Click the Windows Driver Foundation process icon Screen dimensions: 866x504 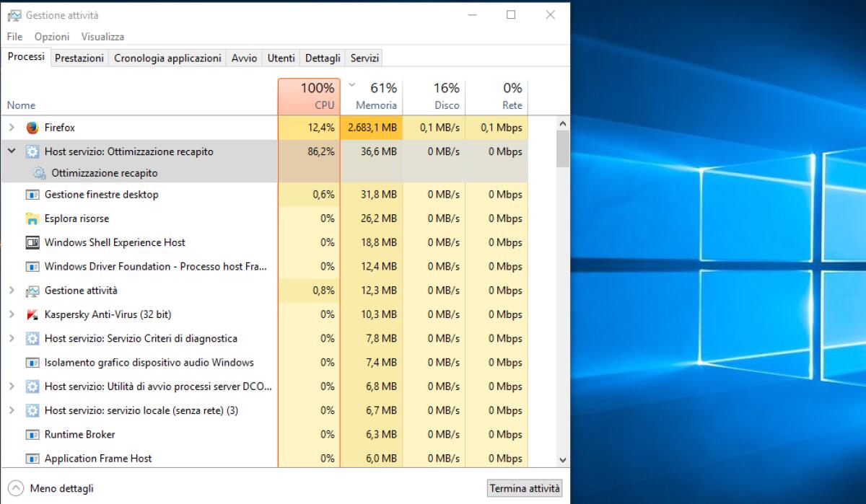tap(32, 267)
